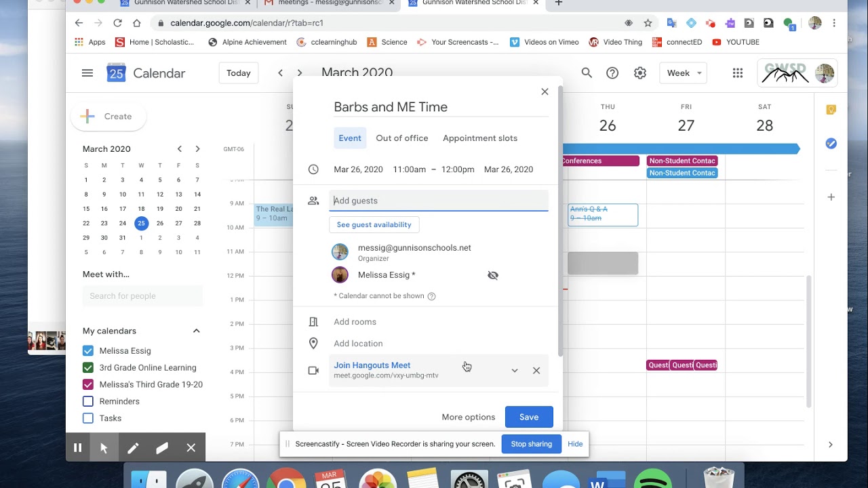Viewport: 868px width, 488px height.
Task: Click the rooms door icon
Action: 313,322
